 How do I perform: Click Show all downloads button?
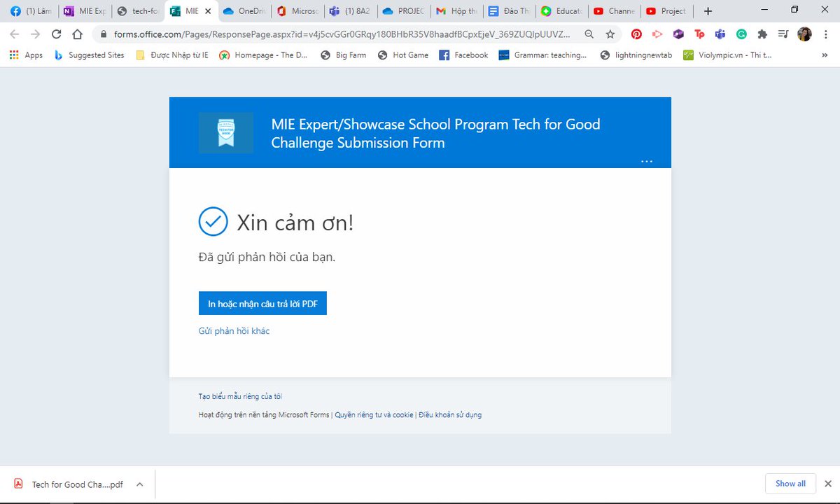(790, 484)
